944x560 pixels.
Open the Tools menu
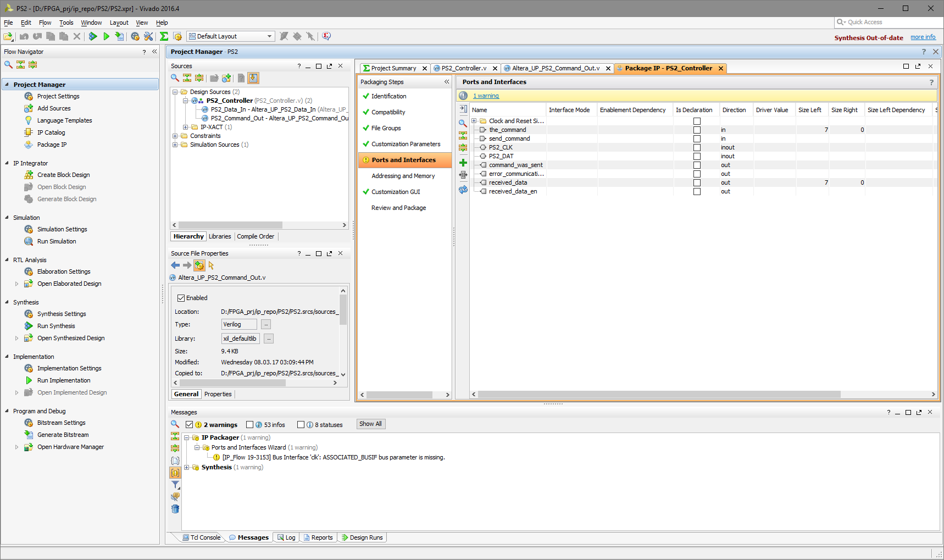pyautogui.click(x=66, y=23)
